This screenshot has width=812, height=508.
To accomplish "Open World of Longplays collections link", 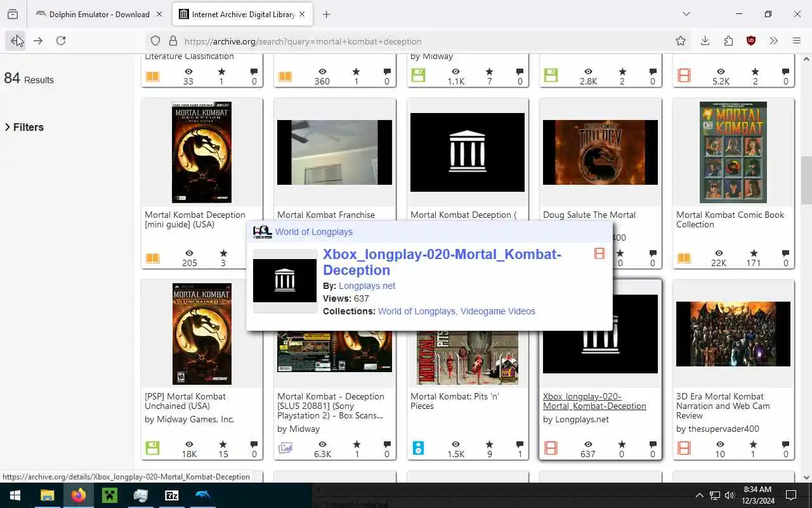I will [x=417, y=311].
